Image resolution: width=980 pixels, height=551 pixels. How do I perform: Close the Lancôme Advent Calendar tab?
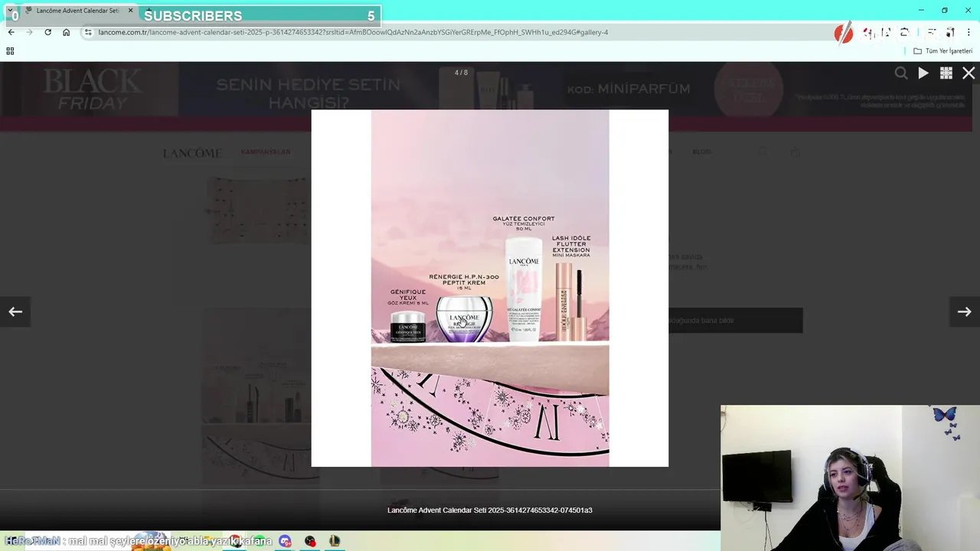[x=130, y=11]
